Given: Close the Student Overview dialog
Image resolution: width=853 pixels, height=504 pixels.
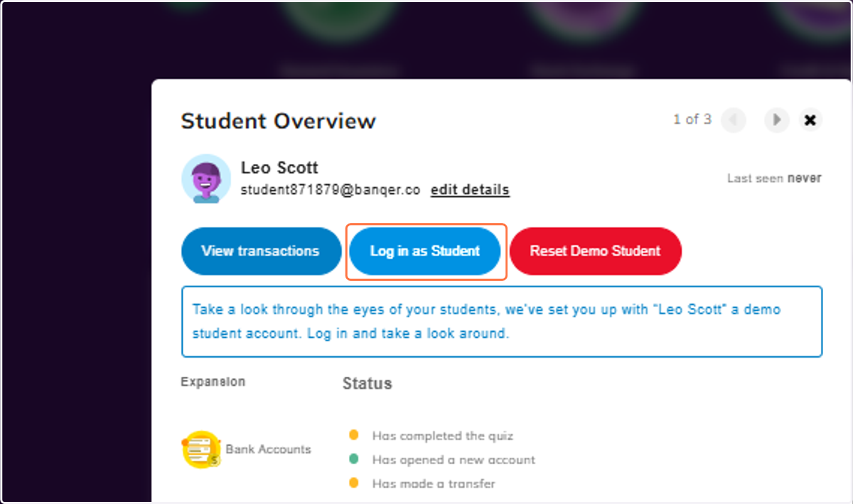Looking at the screenshot, I should click(x=810, y=120).
